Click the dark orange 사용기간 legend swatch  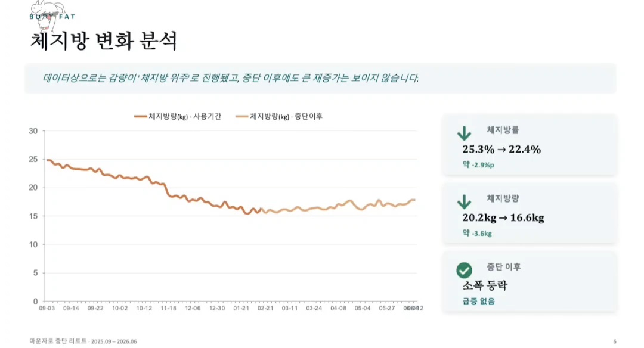point(141,117)
